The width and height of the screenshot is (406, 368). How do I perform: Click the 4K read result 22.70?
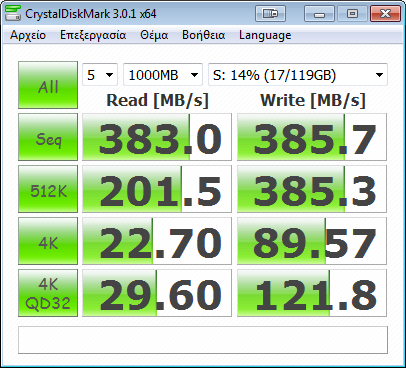coord(157,241)
